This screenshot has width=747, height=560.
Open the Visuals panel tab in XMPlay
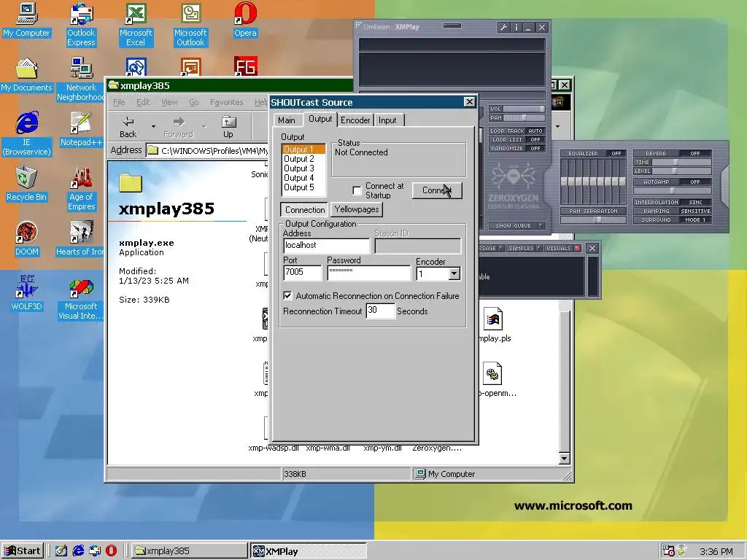click(x=562, y=248)
